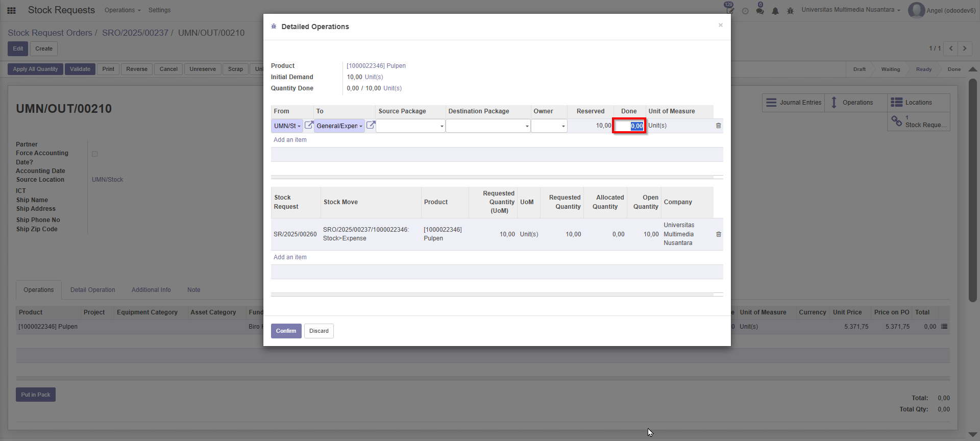Click the Create button
Viewport: 980px width, 441px height.
[x=44, y=48]
